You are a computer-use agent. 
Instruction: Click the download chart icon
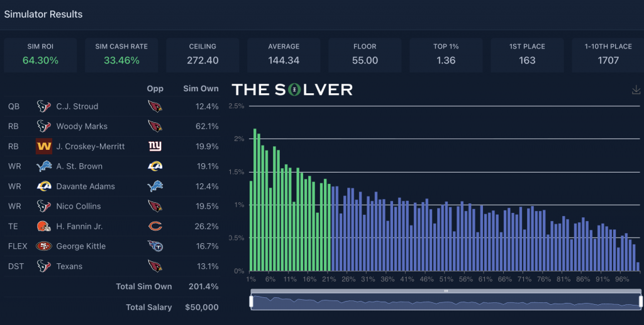click(x=636, y=91)
